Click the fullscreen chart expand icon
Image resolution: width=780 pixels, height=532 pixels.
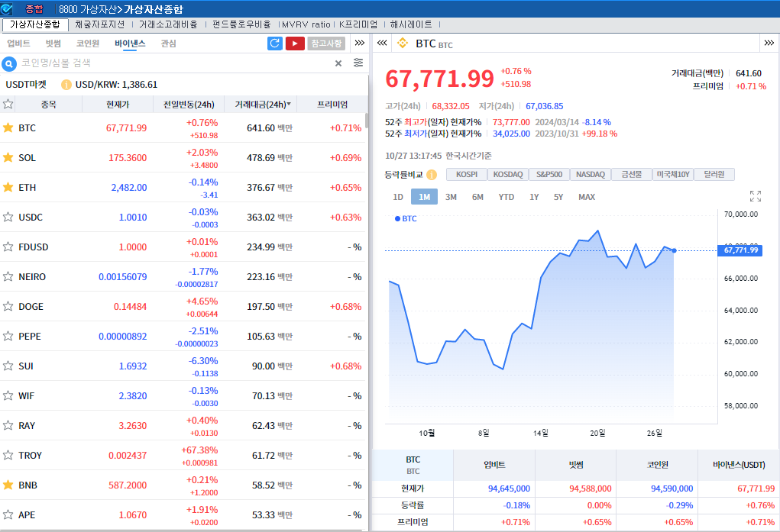[756, 196]
